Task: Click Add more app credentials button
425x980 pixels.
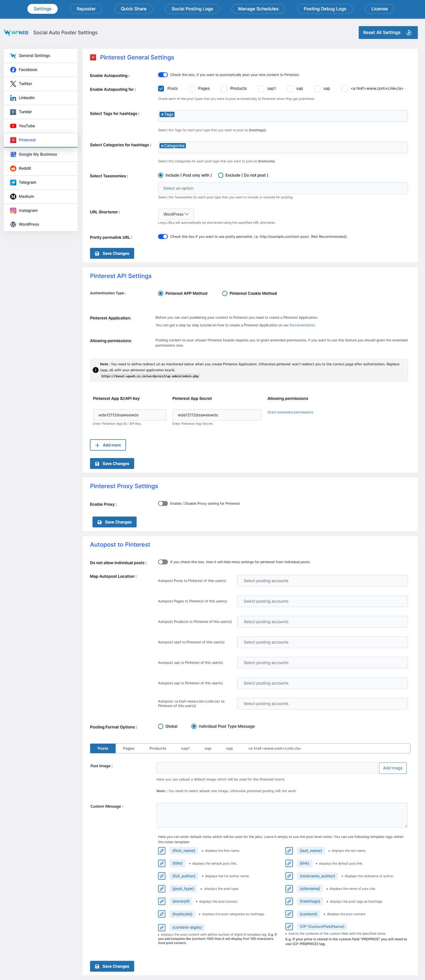Action: pyautogui.click(x=108, y=445)
